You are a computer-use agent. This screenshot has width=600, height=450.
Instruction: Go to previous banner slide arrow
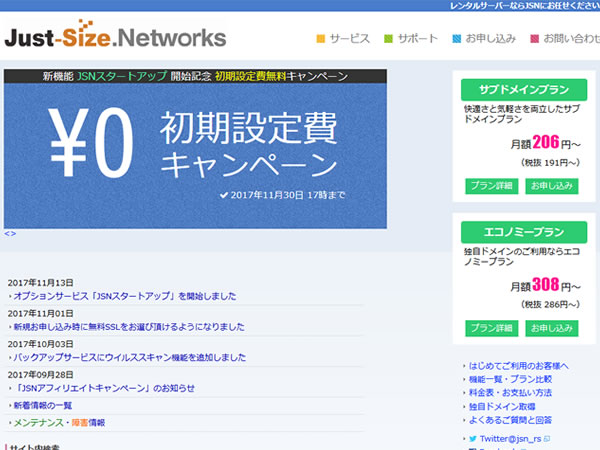(7, 234)
